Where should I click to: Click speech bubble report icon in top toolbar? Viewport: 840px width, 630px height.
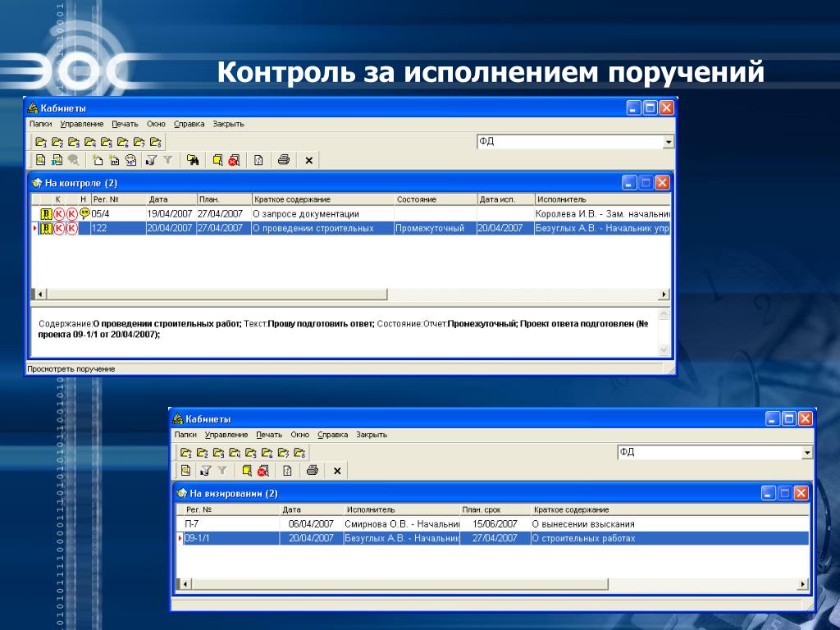130,160
